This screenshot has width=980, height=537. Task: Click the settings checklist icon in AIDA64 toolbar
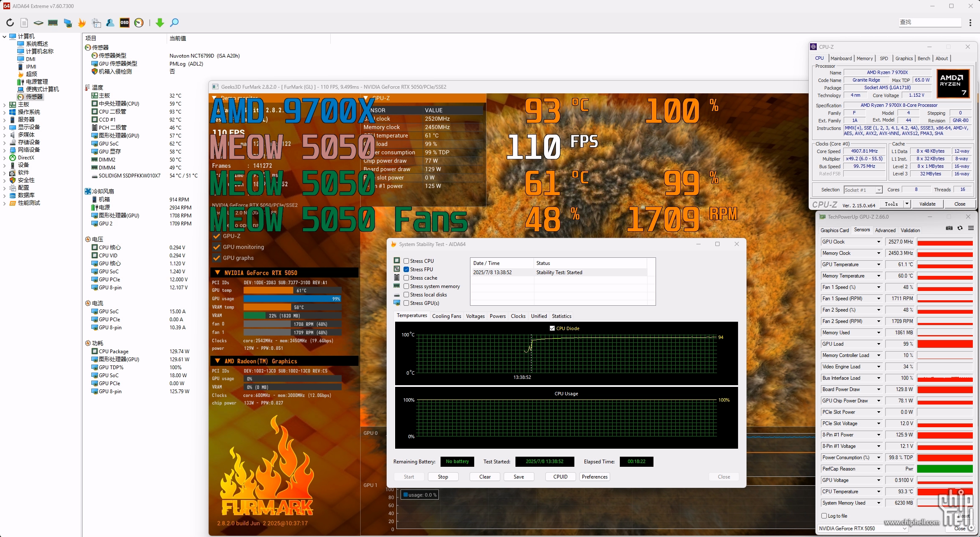[96, 23]
